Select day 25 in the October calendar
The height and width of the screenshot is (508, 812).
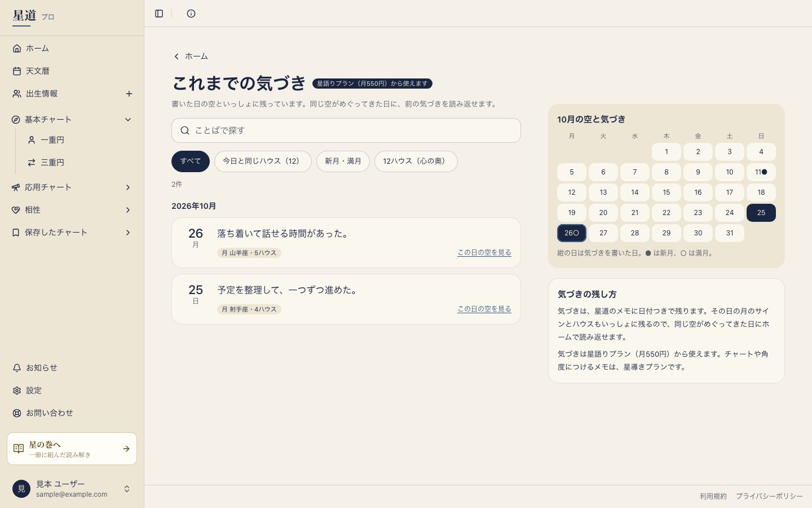761,213
